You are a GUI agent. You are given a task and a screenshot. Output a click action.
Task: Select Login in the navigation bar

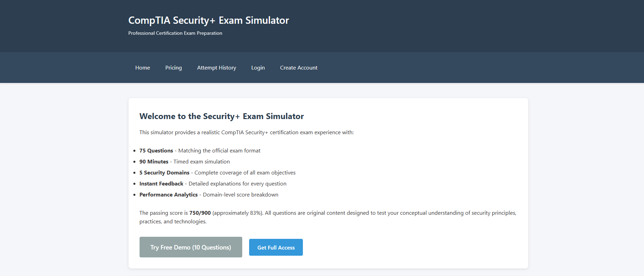coord(258,67)
